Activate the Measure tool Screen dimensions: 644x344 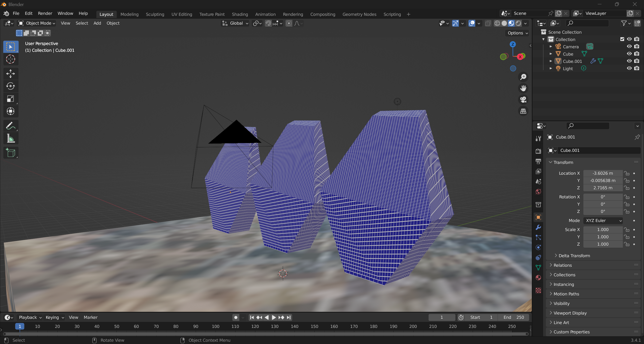coord(10,138)
